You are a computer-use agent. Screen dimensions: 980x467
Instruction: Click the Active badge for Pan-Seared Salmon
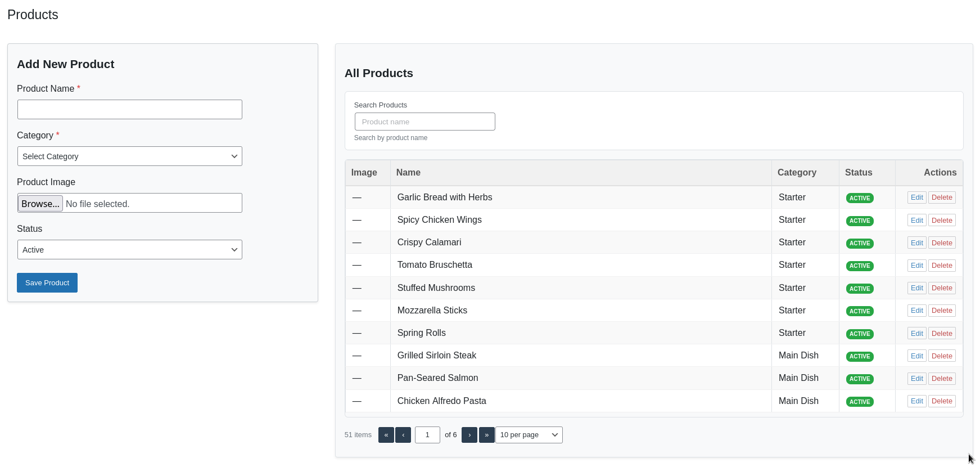click(859, 379)
